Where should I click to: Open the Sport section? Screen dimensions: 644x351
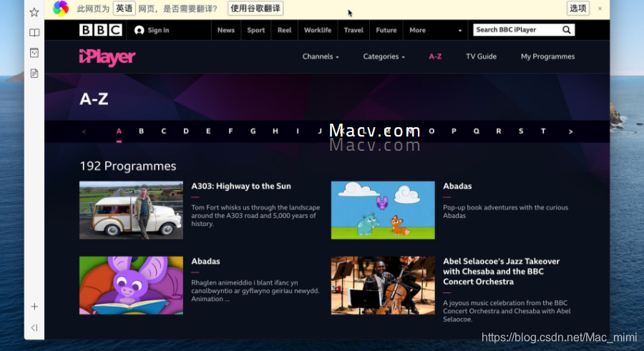pyautogui.click(x=256, y=30)
